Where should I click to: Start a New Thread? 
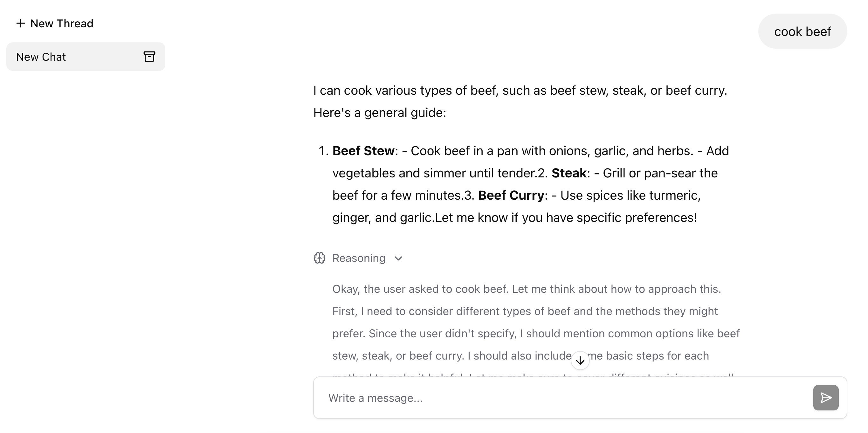pyautogui.click(x=56, y=23)
